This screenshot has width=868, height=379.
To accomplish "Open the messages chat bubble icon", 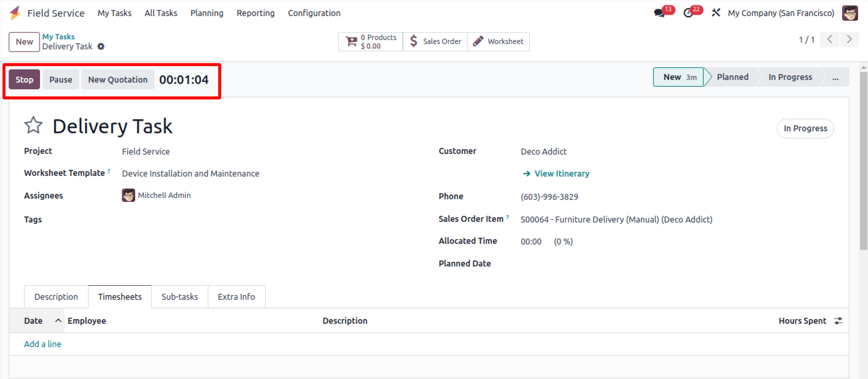I will [660, 13].
